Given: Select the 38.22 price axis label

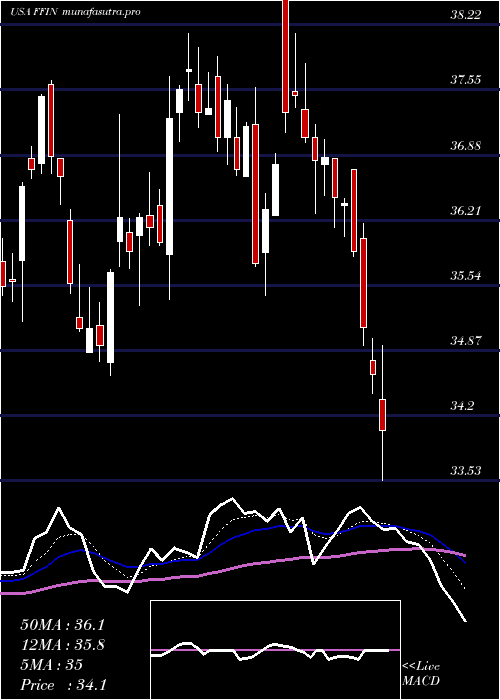Looking at the screenshot, I should (466, 15).
